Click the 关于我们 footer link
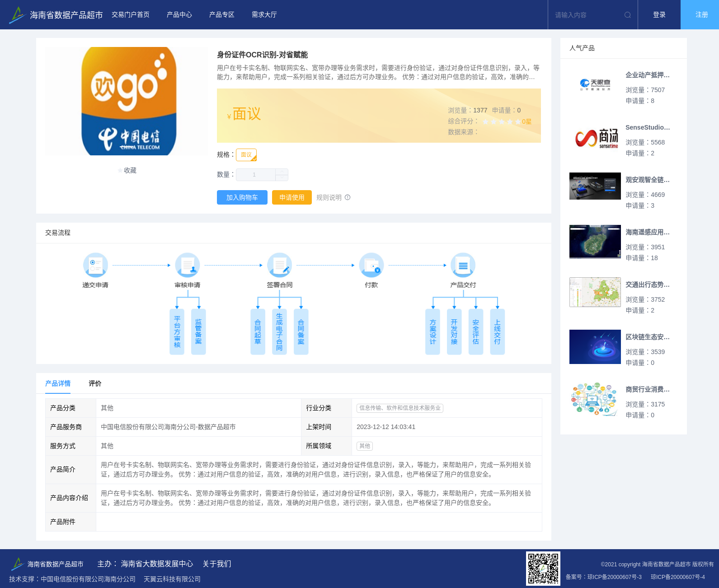 click(217, 564)
